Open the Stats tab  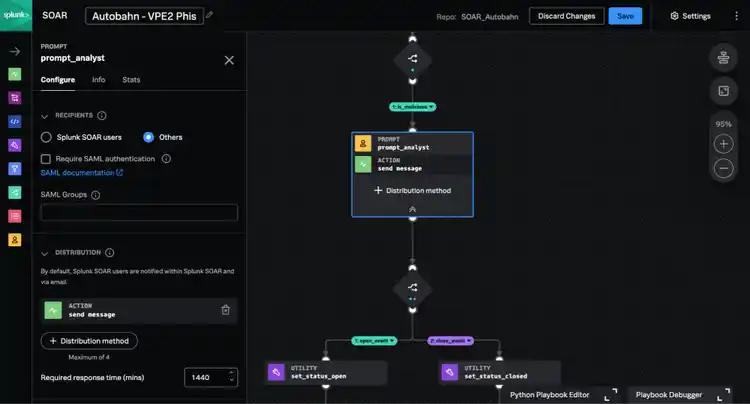tap(131, 79)
